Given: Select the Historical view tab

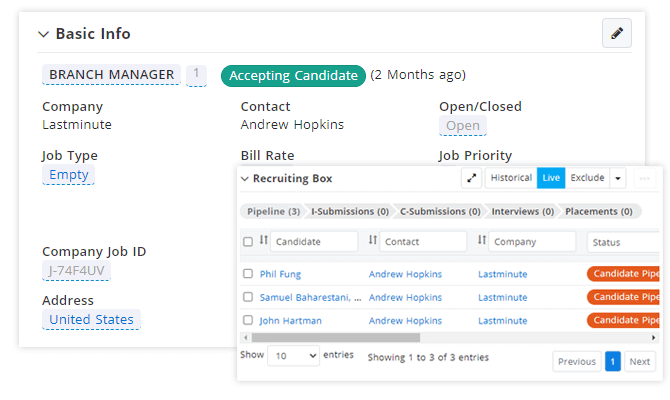Looking at the screenshot, I should 511,178.
